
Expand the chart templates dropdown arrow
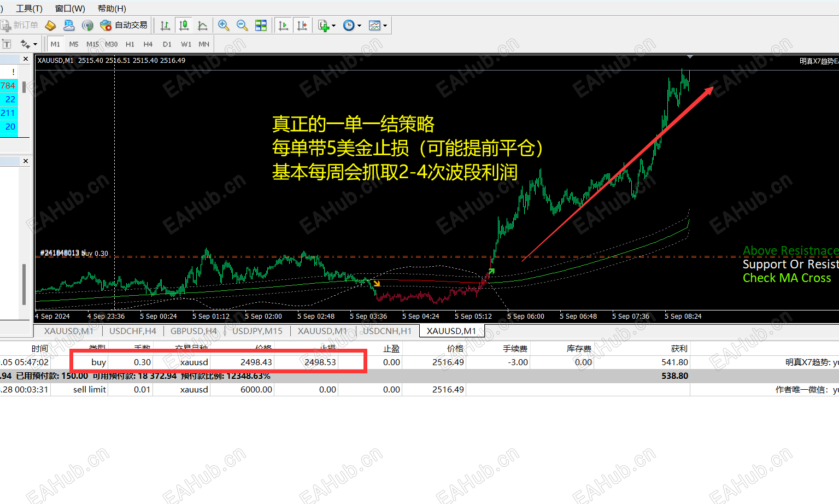pos(385,26)
